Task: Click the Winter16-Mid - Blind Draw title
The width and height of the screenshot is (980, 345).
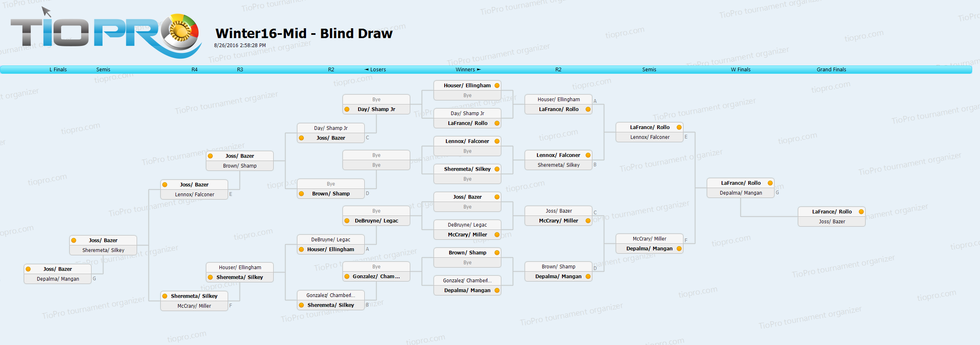Action: (304, 33)
